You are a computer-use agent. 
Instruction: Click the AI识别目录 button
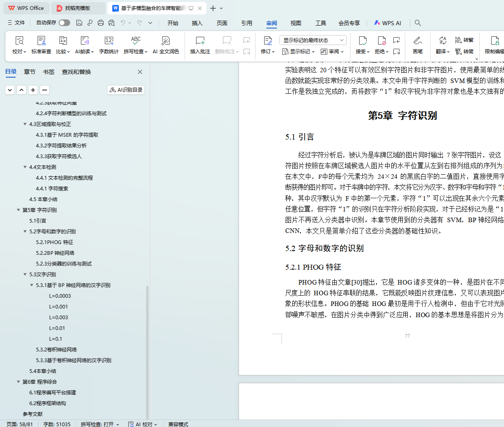(126, 90)
